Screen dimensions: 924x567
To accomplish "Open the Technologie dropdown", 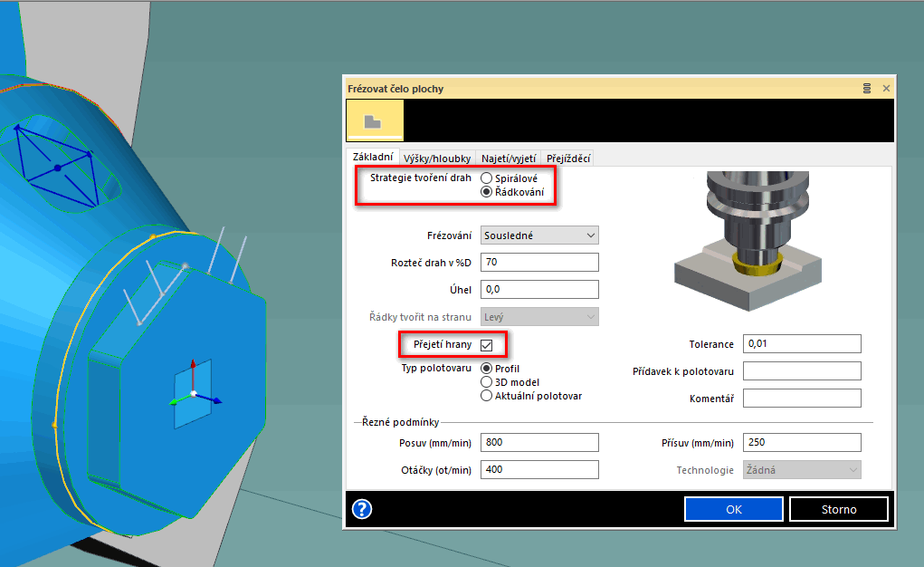I will 801,470.
